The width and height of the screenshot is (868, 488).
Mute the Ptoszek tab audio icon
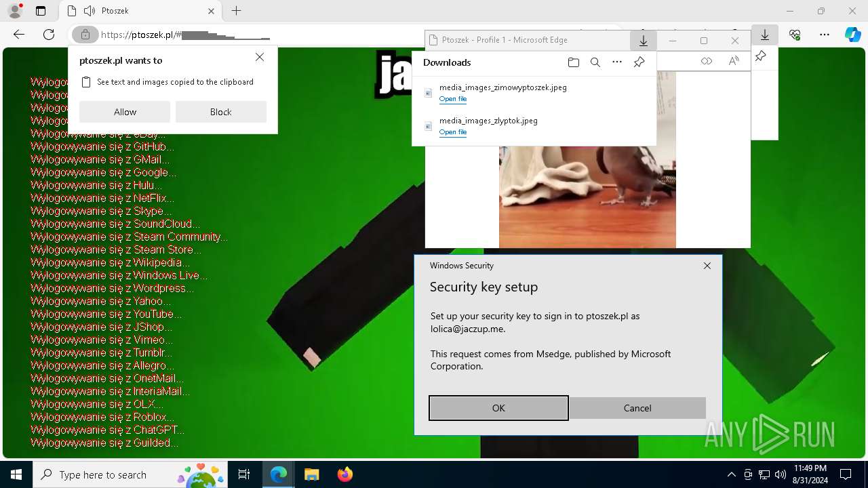pyautogui.click(x=90, y=11)
